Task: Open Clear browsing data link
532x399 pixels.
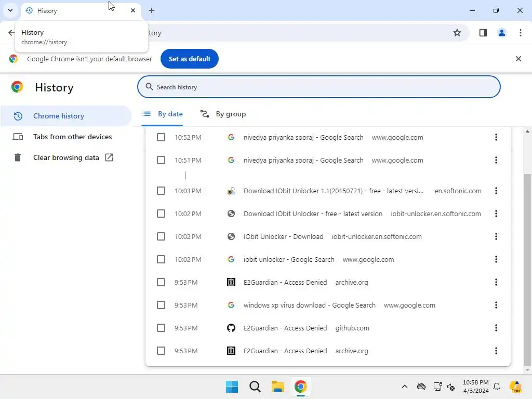Action: click(x=65, y=157)
